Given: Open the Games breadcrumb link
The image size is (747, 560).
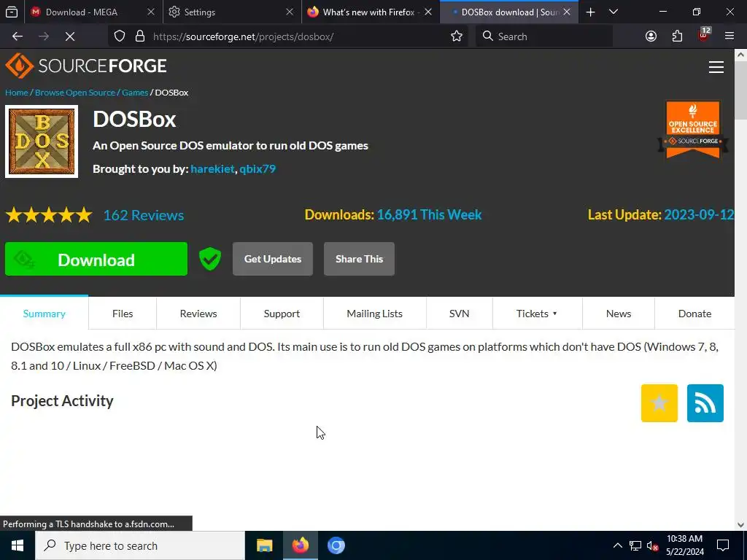Looking at the screenshot, I should click(135, 93).
